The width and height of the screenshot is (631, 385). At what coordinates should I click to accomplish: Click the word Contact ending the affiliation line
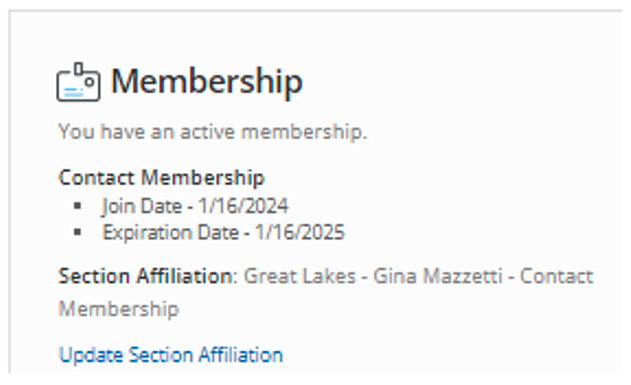click(557, 276)
